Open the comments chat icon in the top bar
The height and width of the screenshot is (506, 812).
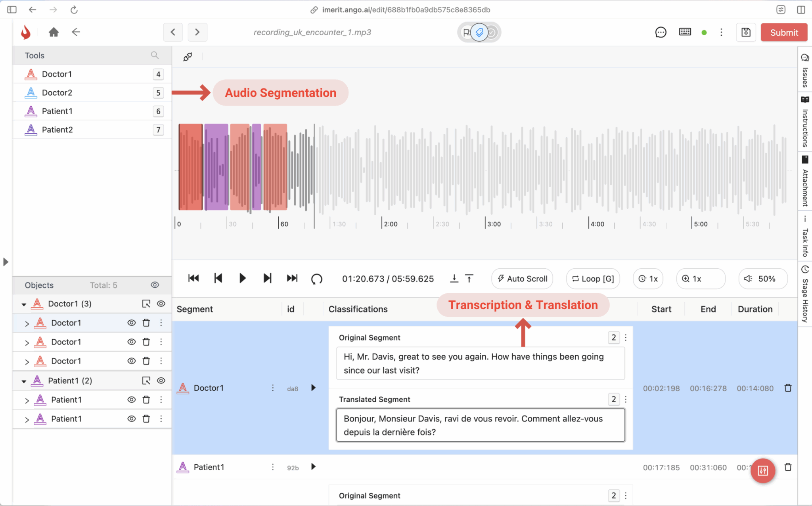(x=660, y=32)
